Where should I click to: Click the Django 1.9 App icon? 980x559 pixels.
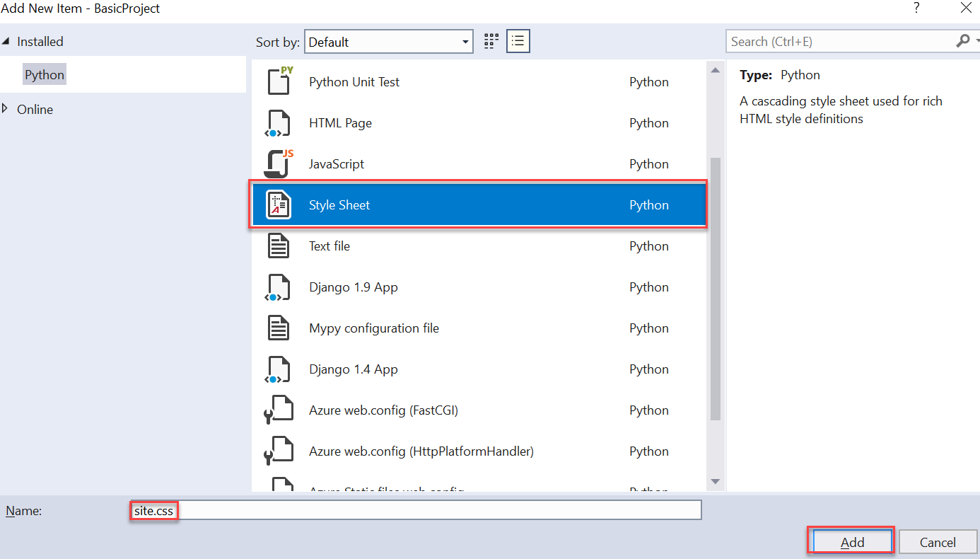pyautogui.click(x=279, y=287)
